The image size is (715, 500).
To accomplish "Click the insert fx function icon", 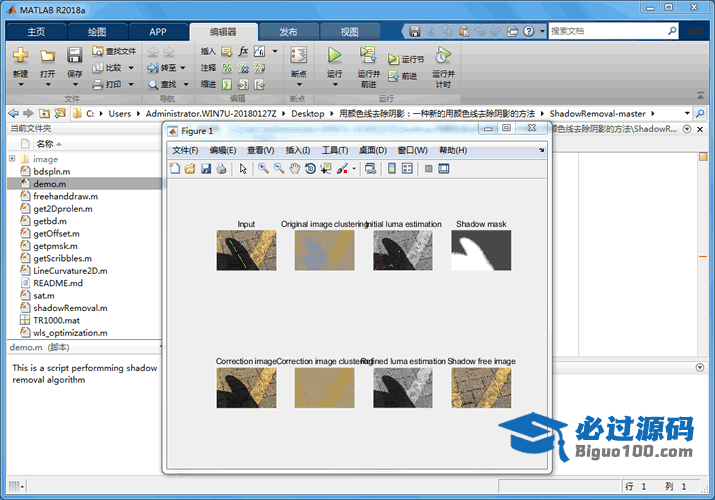I will (x=243, y=51).
